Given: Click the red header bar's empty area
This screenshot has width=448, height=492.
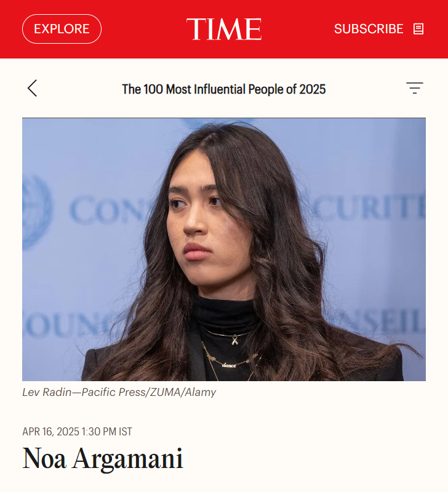Looking at the screenshot, I should coord(144,29).
